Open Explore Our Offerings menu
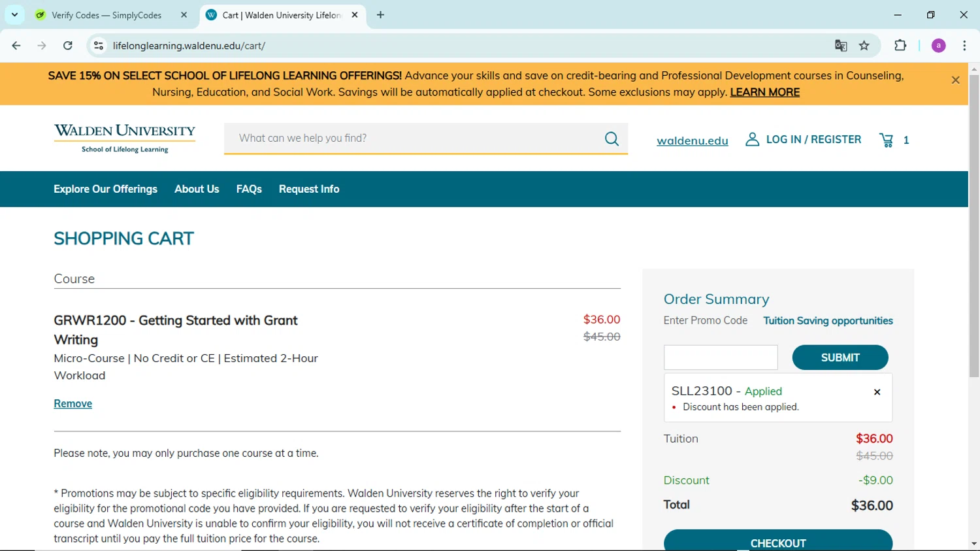 [x=105, y=189]
